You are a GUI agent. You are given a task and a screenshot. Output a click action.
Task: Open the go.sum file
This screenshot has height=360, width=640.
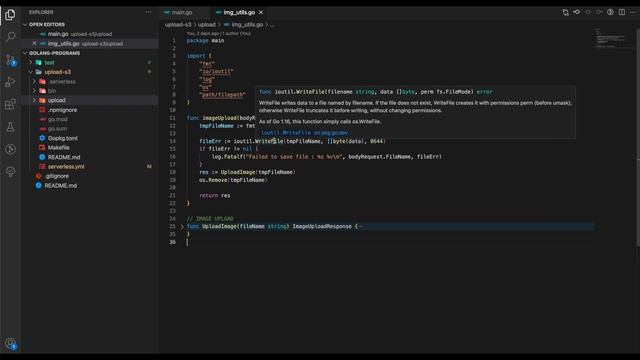(57, 129)
